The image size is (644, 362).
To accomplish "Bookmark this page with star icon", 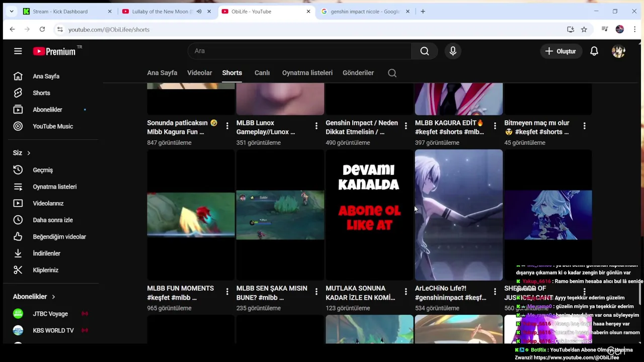I will (x=584, y=30).
